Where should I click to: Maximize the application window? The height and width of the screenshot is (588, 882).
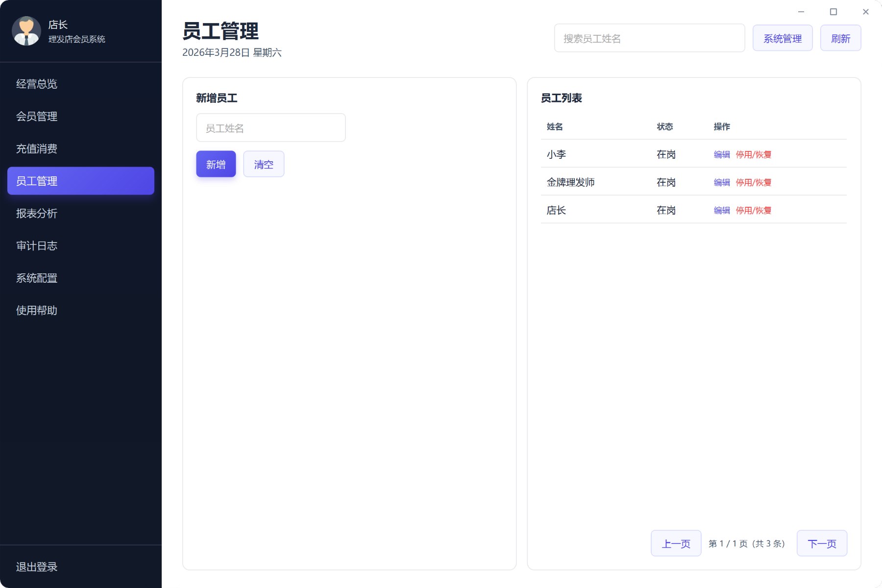tap(833, 12)
